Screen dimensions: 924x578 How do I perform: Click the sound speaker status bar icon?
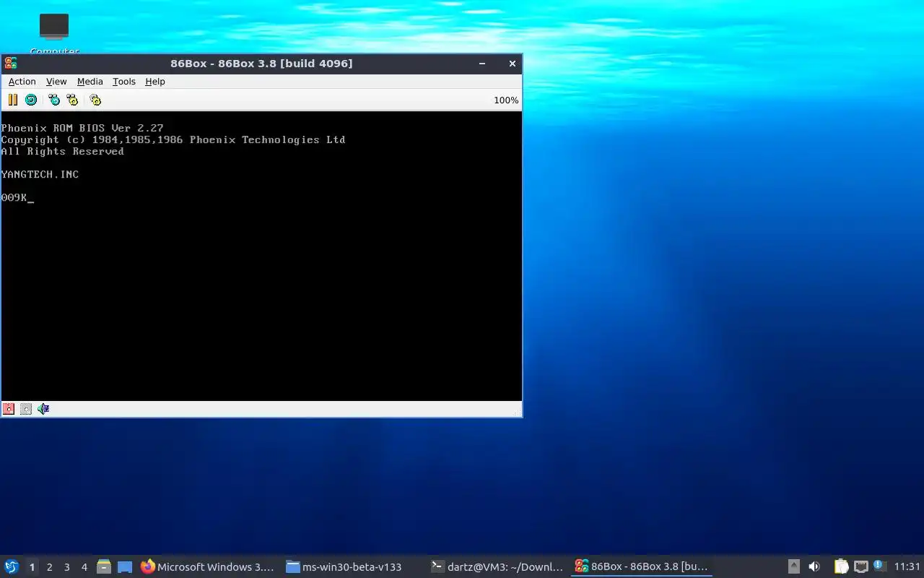pyautogui.click(x=43, y=409)
